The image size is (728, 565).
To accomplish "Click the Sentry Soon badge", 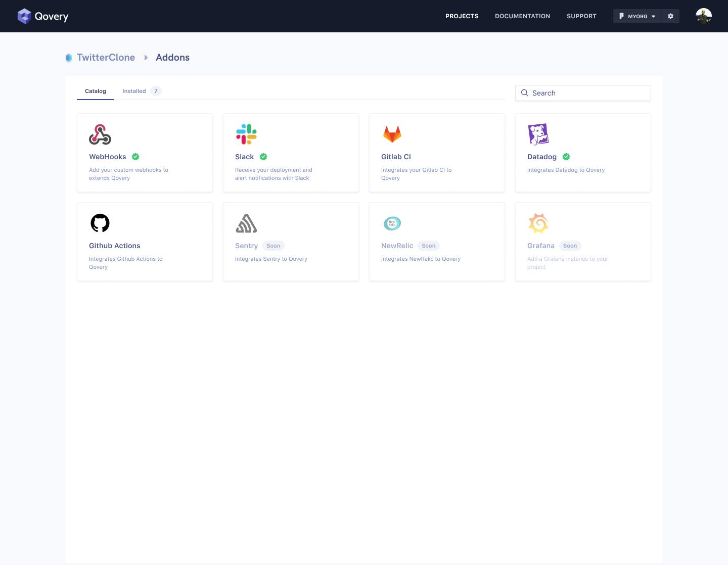I will 274,246.
